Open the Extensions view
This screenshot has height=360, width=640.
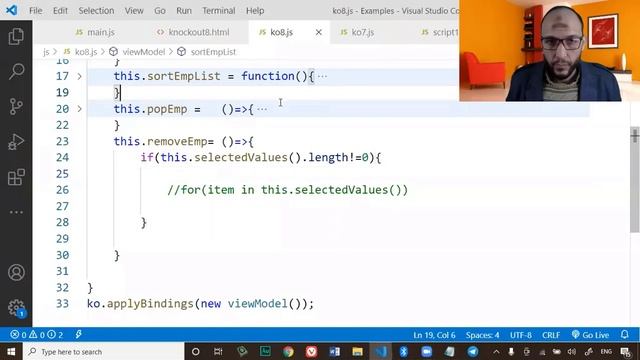click(16, 177)
